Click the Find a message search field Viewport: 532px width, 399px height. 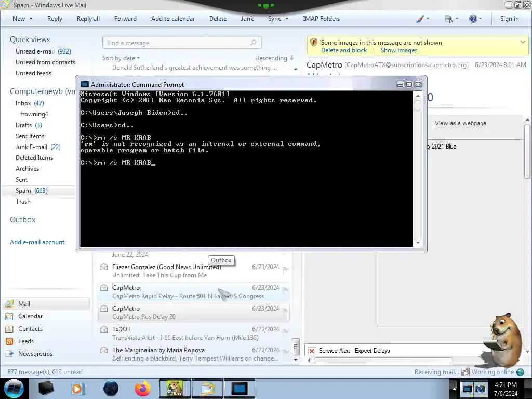point(182,43)
